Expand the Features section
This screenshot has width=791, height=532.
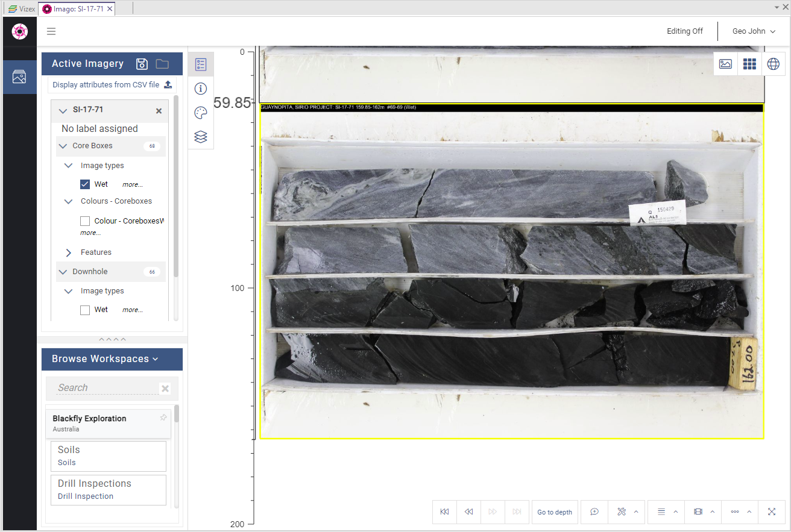[x=68, y=252]
